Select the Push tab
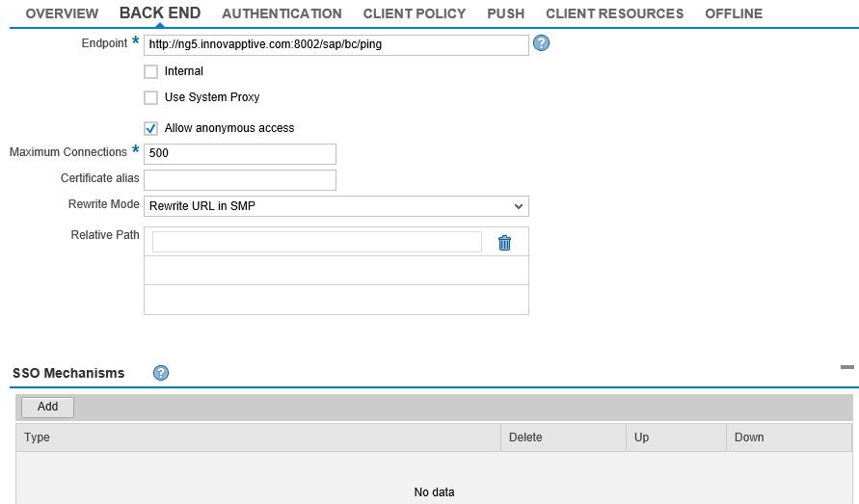This screenshot has height=504, width=859. click(505, 13)
